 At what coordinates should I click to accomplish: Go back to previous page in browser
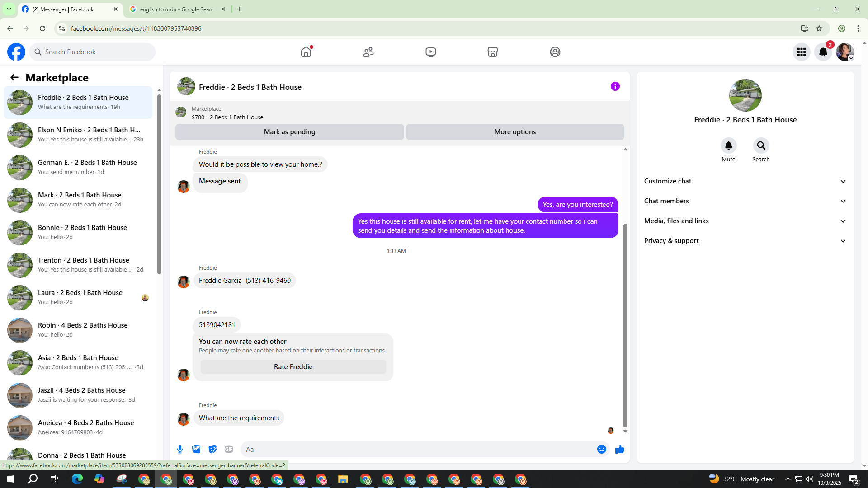click(x=10, y=28)
